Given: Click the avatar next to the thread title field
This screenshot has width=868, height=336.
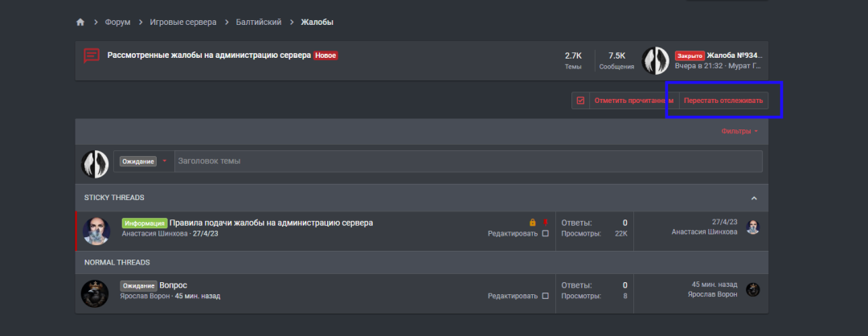Looking at the screenshot, I should point(95,165).
